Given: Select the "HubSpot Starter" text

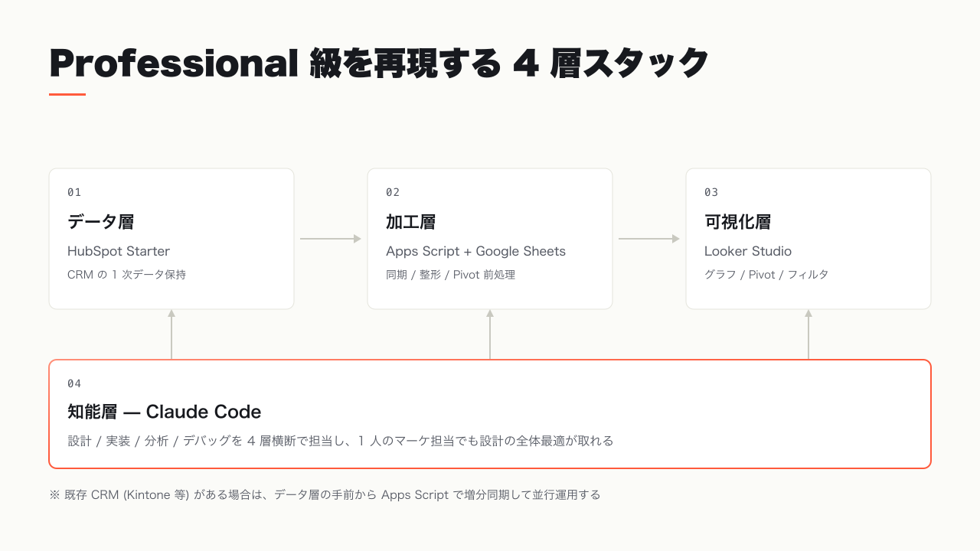Looking at the screenshot, I should 119,251.
